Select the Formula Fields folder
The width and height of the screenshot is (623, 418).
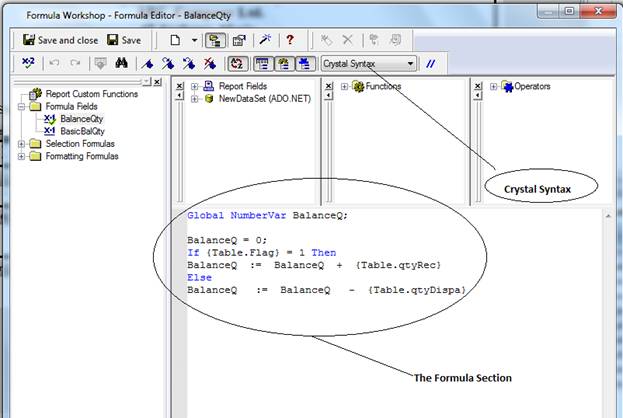coord(71,106)
